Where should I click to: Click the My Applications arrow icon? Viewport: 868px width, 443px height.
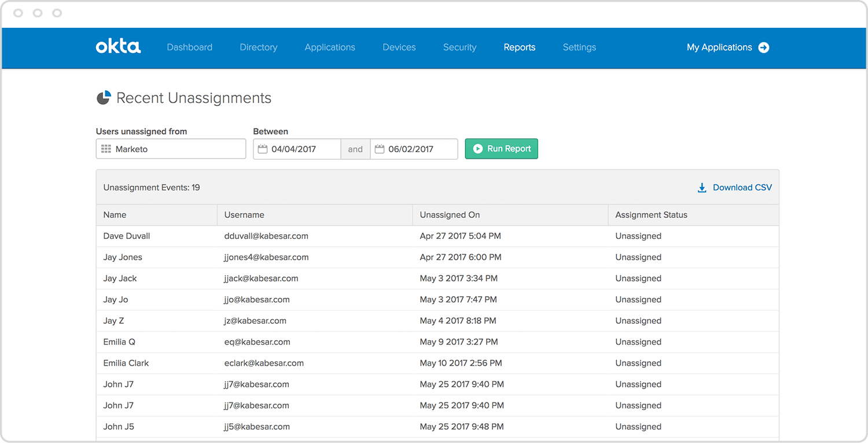coord(764,47)
